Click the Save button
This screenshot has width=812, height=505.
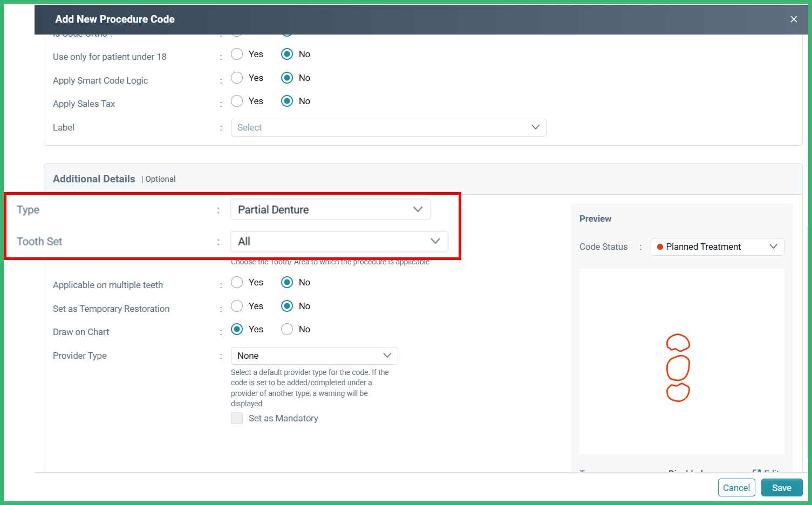tap(782, 487)
